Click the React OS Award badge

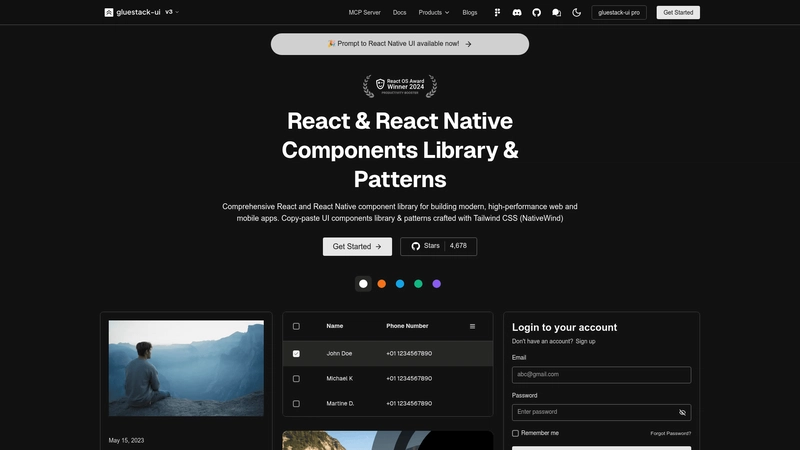click(x=400, y=86)
